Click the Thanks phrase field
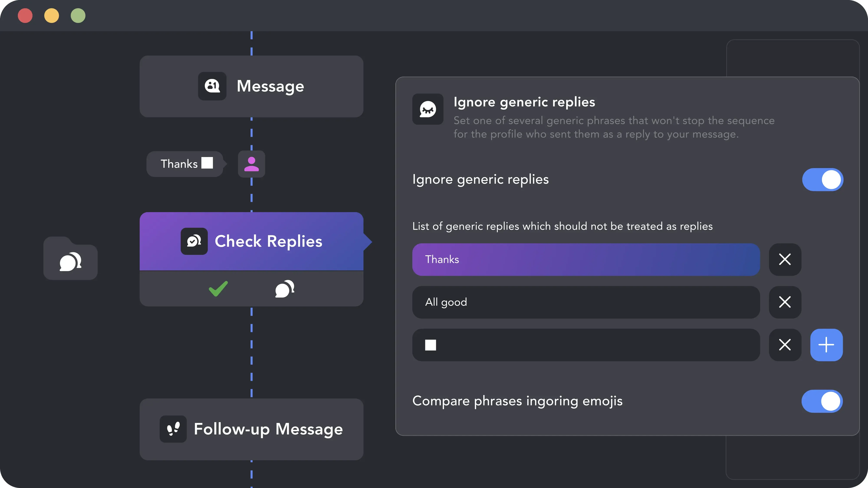 pos(586,259)
